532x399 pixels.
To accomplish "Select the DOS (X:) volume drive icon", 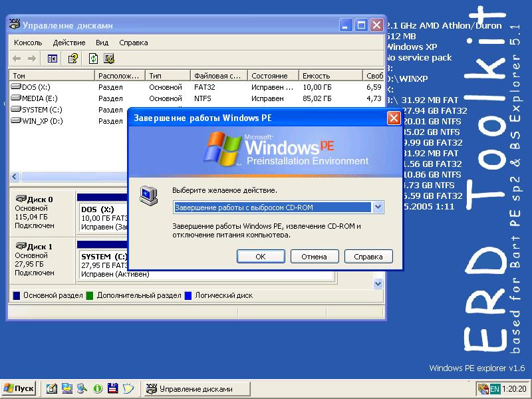I will pos(16,86).
